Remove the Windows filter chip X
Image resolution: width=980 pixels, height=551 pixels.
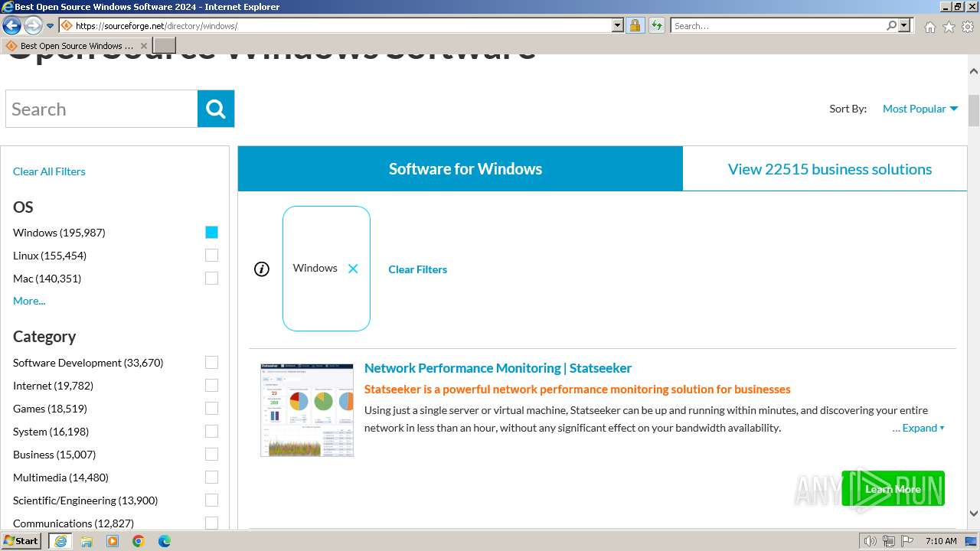pos(353,269)
